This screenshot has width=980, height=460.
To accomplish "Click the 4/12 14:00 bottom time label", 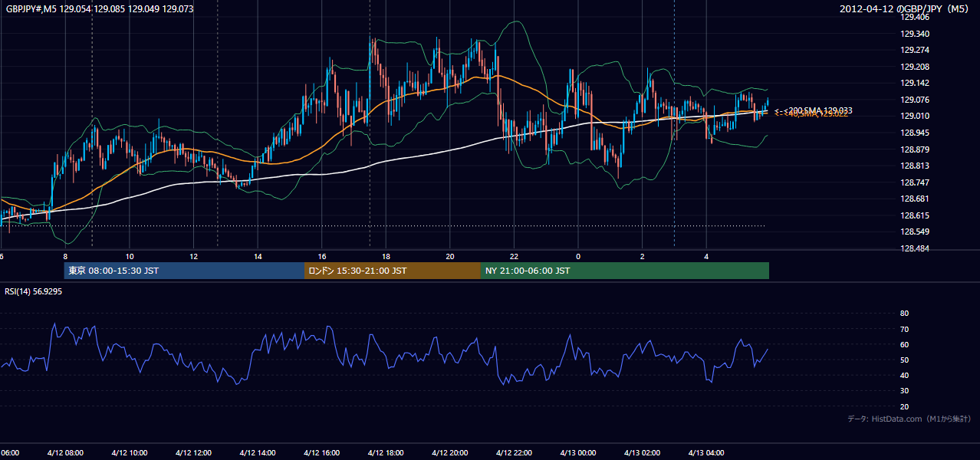I will pos(257,453).
